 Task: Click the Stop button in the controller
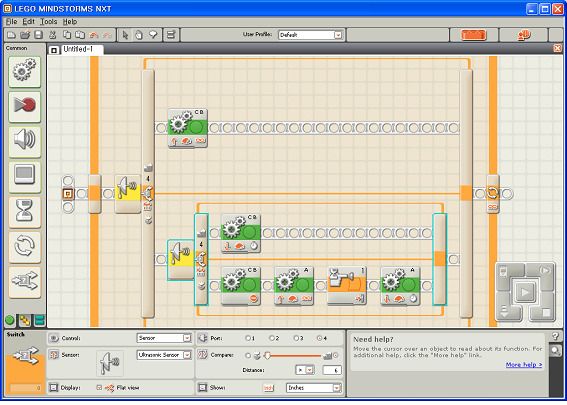coord(545,311)
